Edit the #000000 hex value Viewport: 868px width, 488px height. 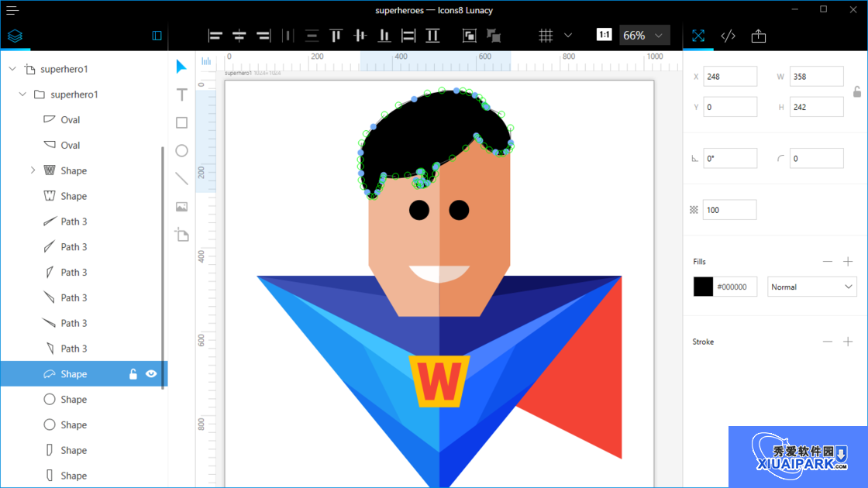click(735, 287)
